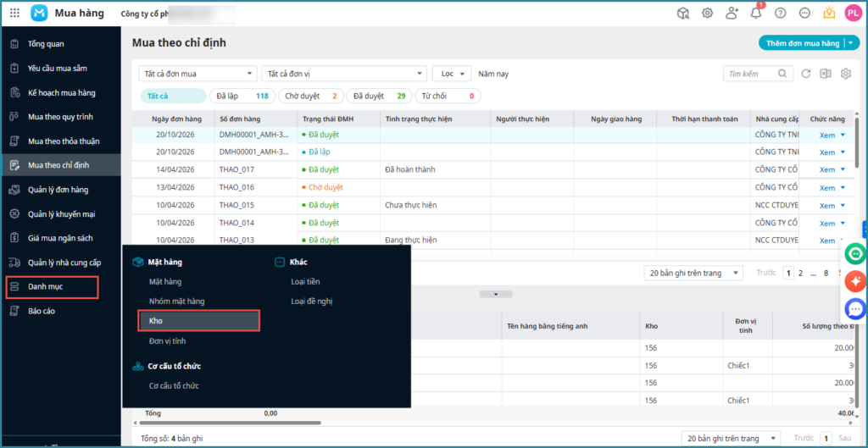Select 'Nhóm mặt hàng' menu entry
This screenshot has height=448, width=868.
(x=176, y=301)
